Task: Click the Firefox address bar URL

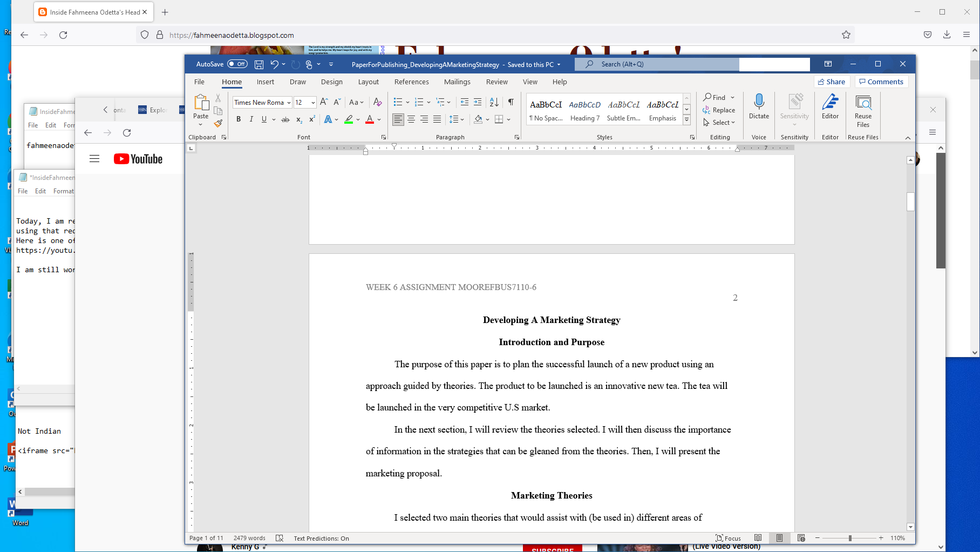Action: 232,35
